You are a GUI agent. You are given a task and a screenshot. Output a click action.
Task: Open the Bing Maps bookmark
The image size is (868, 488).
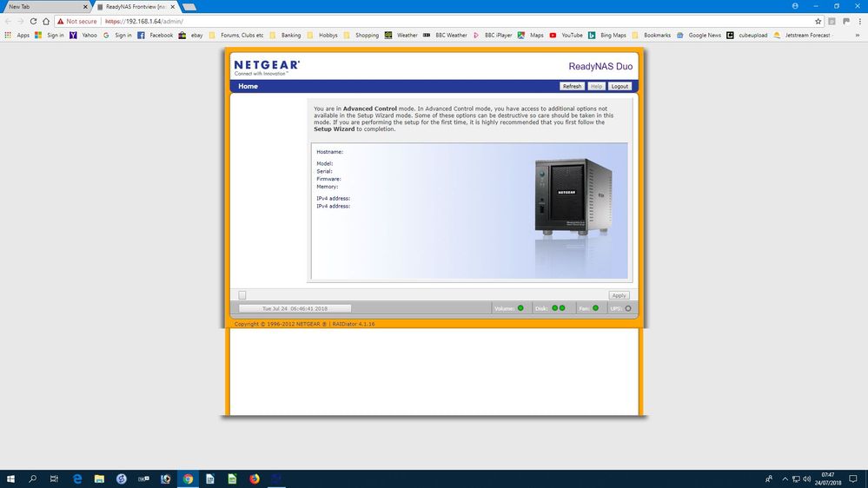(x=607, y=35)
